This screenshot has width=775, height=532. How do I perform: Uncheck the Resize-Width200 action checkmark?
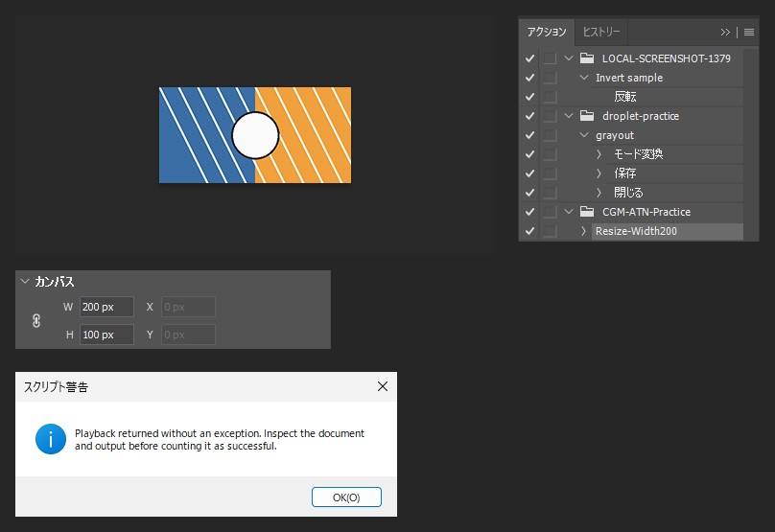[x=529, y=231]
